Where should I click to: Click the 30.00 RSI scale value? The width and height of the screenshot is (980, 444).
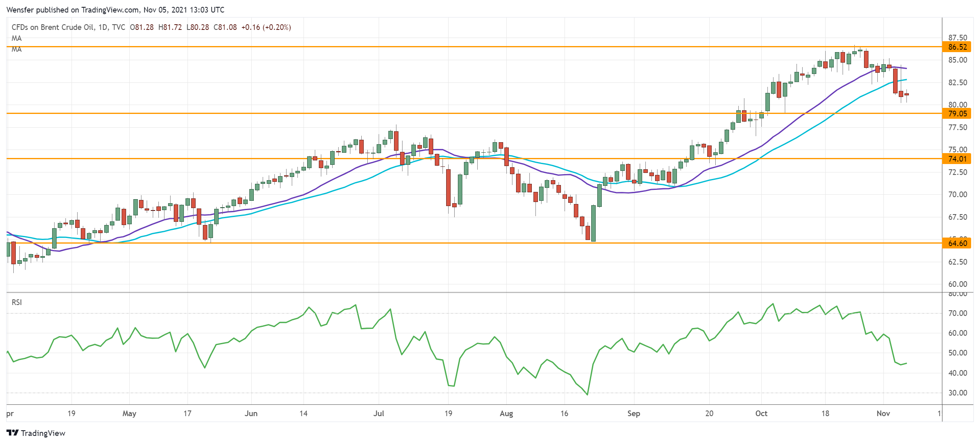pyautogui.click(x=957, y=393)
